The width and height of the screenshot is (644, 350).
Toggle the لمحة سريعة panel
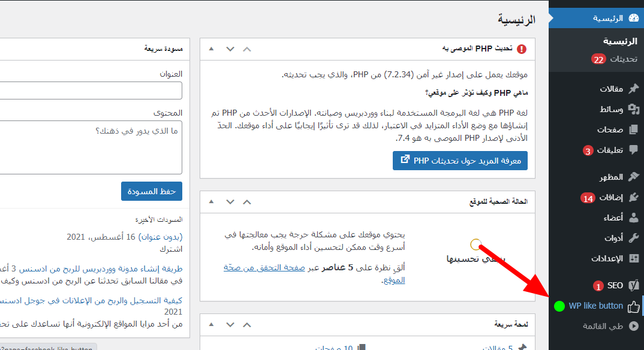point(211,324)
